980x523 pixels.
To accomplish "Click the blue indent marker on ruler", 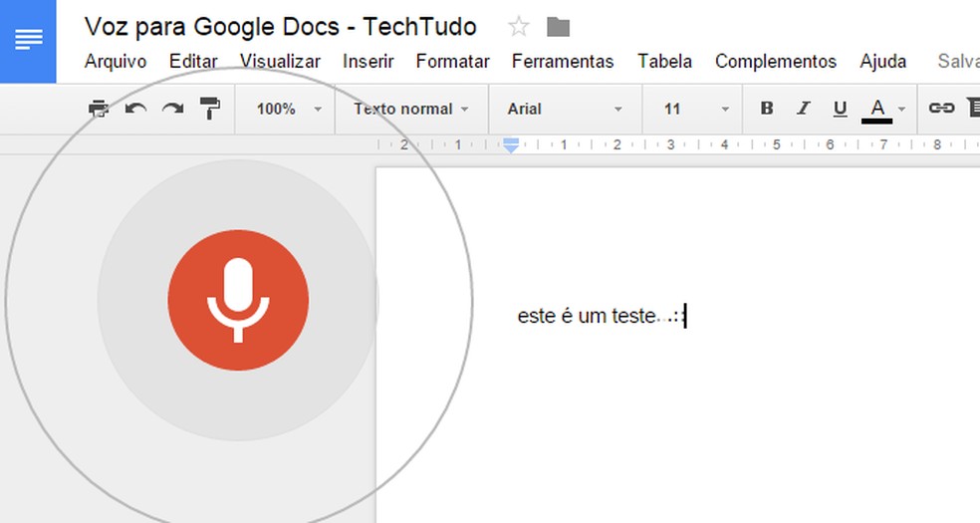I will (x=511, y=145).
